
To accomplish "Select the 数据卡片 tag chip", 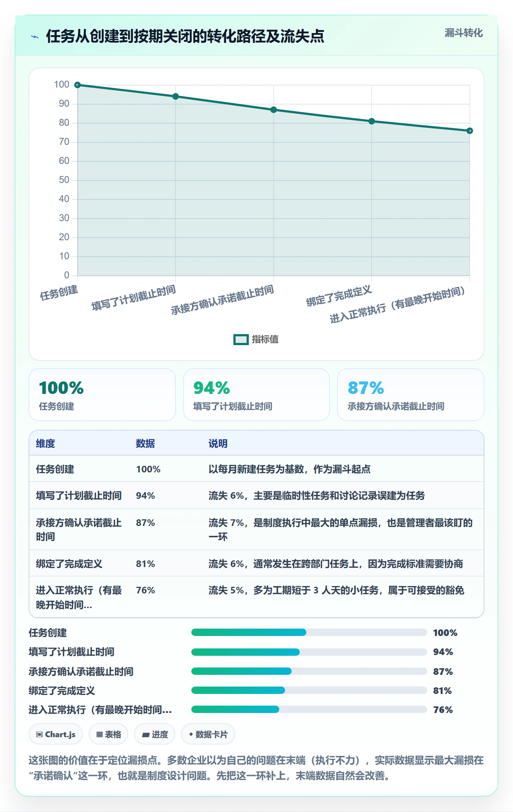I will [208, 734].
